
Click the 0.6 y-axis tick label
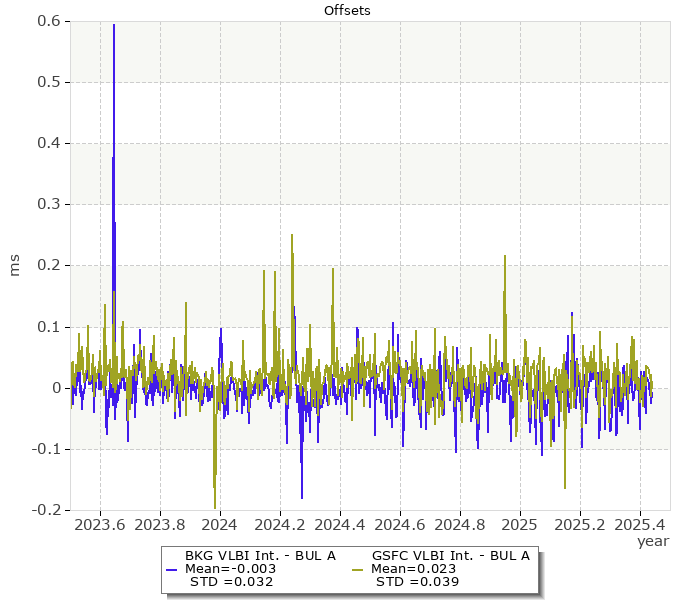[x=49, y=21]
